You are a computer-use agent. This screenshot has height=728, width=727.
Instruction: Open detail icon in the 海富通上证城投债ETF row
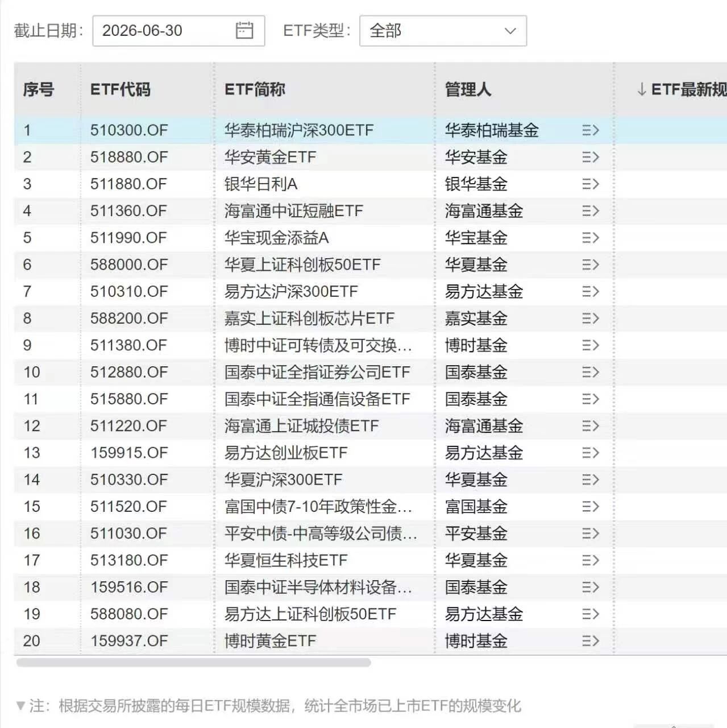pyautogui.click(x=591, y=426)
